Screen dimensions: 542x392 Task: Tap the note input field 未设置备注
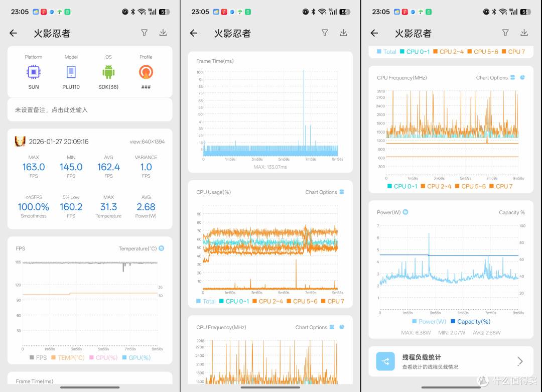coord(90,110)
